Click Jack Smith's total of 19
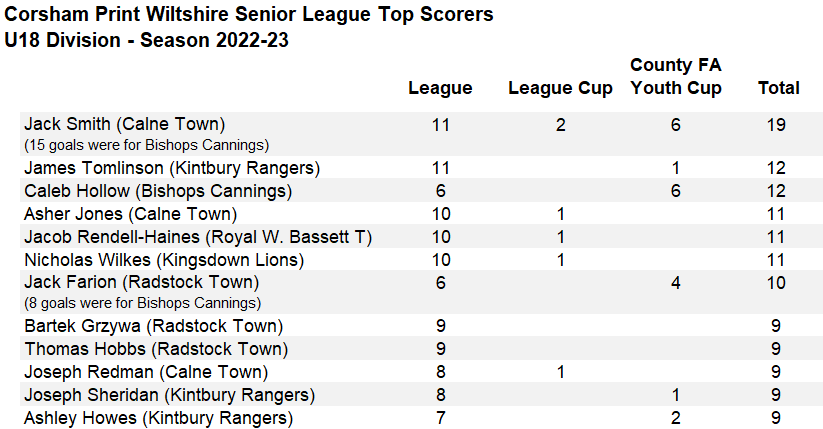This screenshot has height=429, width=823. point(776,125)
